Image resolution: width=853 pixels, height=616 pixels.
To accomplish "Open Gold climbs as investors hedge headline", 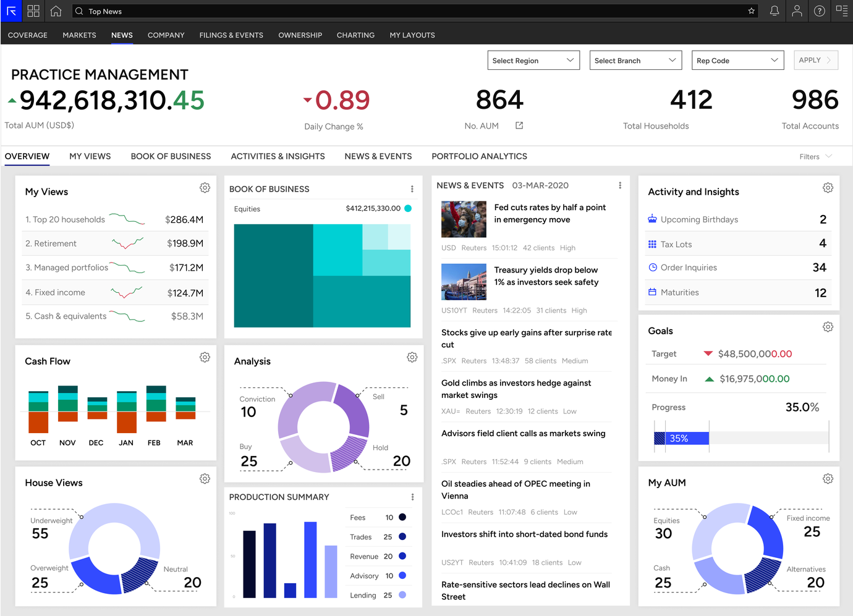I will click(x=516, y=389).
